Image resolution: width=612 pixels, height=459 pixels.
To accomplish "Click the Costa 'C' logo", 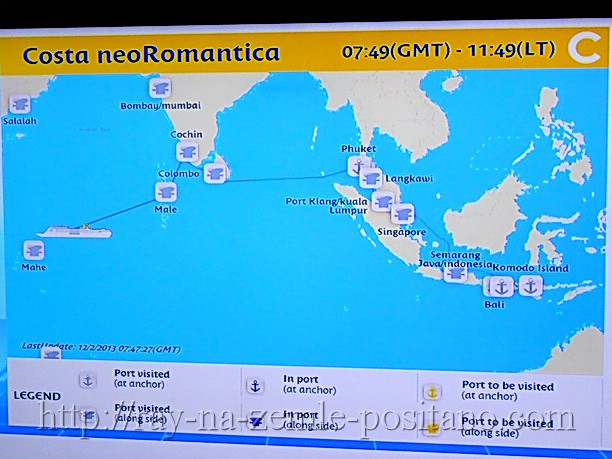I will pyautogui.click(x=584, y=48).
